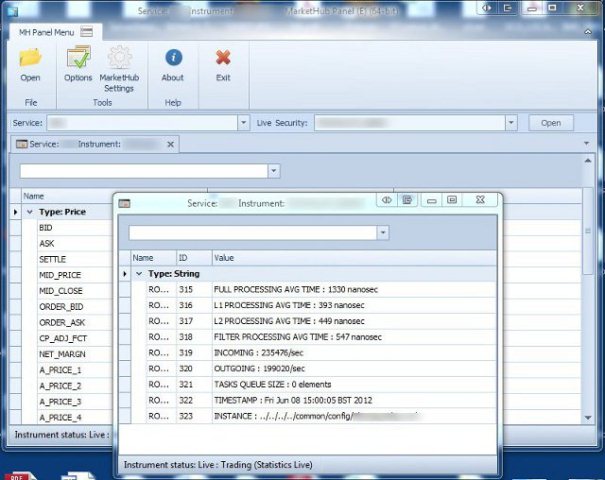Switch to the Service Instrument tab
The height and width of the screenshot is (480, 605).
coord(88,145)
